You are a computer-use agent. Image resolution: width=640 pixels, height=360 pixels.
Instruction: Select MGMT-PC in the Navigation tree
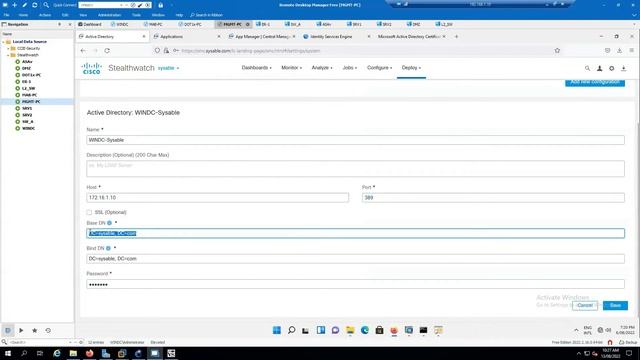(31, 102)
